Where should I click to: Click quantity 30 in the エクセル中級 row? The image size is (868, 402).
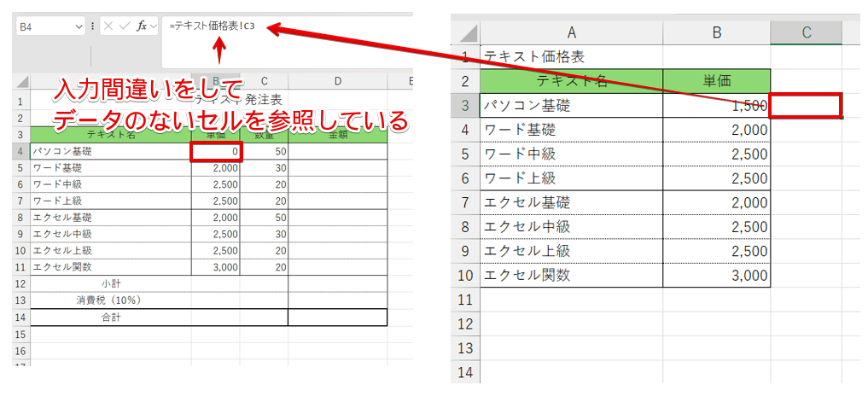[x=264, y=234]
